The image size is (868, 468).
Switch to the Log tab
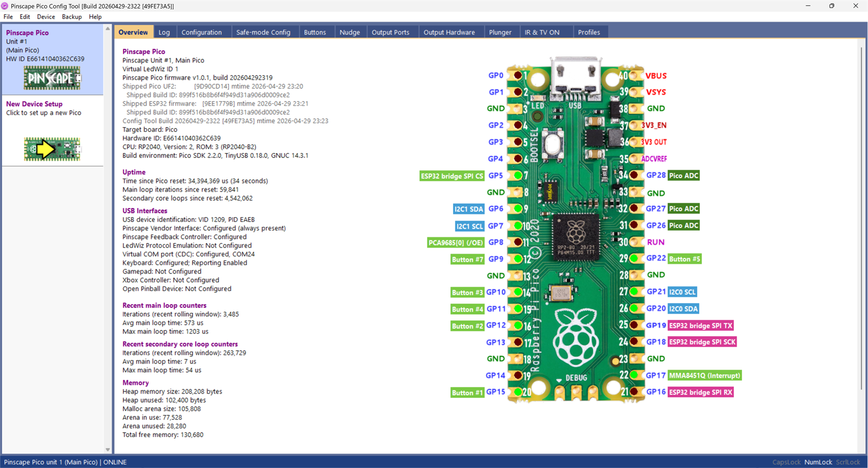164,32
